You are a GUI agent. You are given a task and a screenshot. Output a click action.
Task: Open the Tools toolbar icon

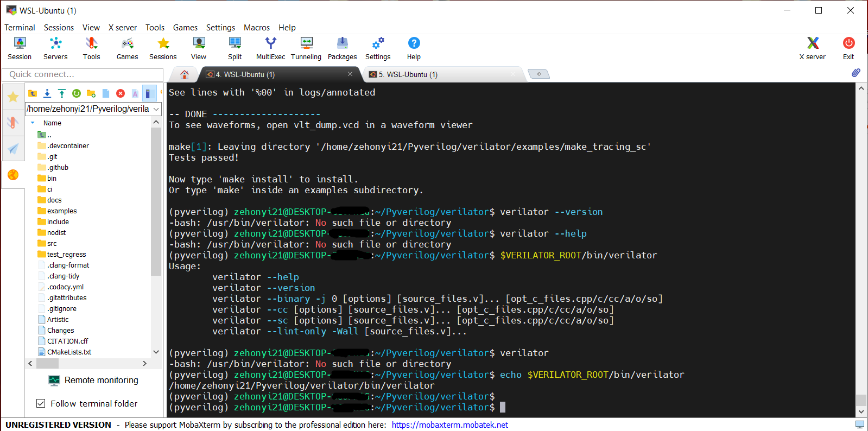tap(91, 48)
